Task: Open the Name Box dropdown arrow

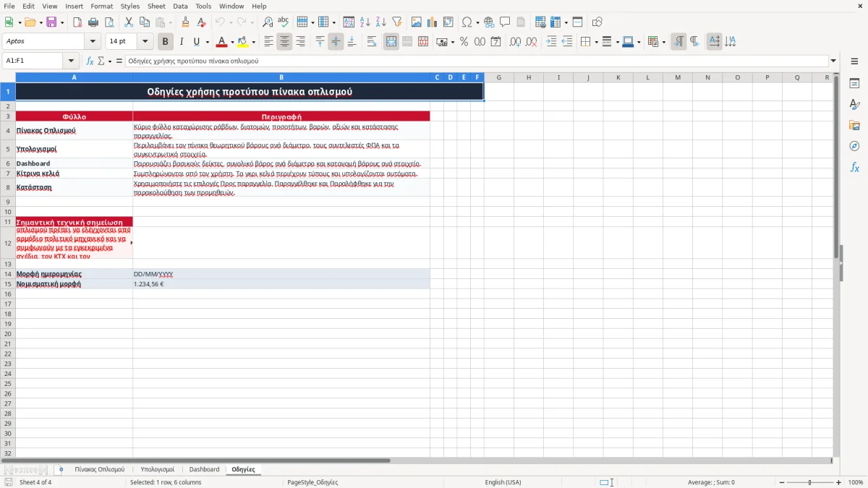Action: (x=71, y=61)
